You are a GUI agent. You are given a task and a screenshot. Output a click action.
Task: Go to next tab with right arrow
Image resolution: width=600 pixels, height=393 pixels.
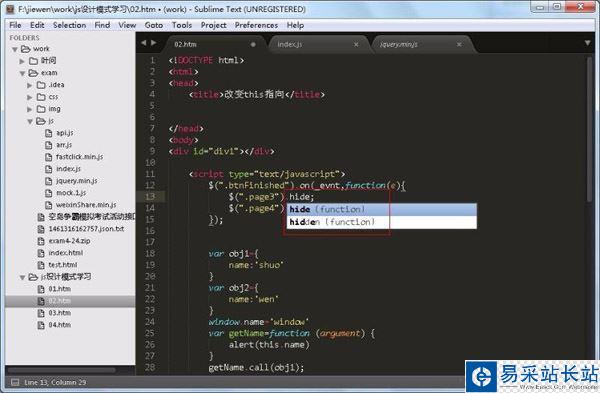pyautogui.click(x=153, y=43)
